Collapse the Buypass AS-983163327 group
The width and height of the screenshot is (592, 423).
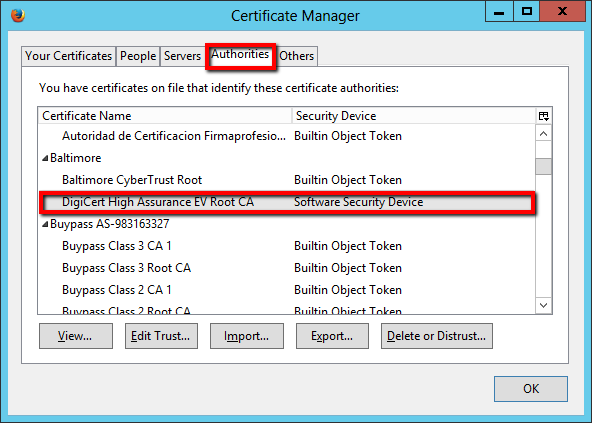45,224
